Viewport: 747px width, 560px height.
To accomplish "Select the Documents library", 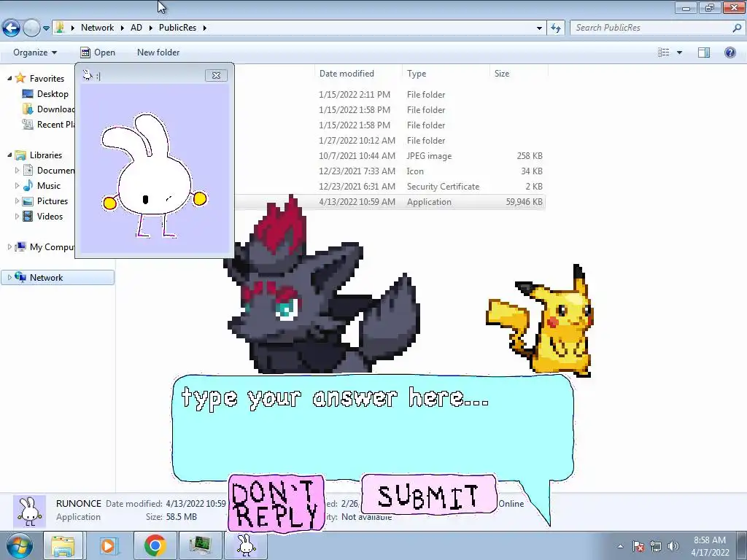I will pos(55,170).
